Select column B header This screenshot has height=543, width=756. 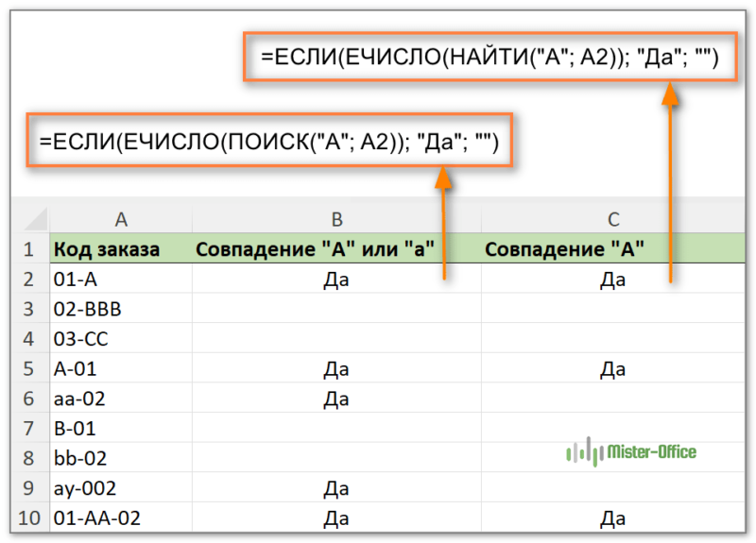click(336, 220)
